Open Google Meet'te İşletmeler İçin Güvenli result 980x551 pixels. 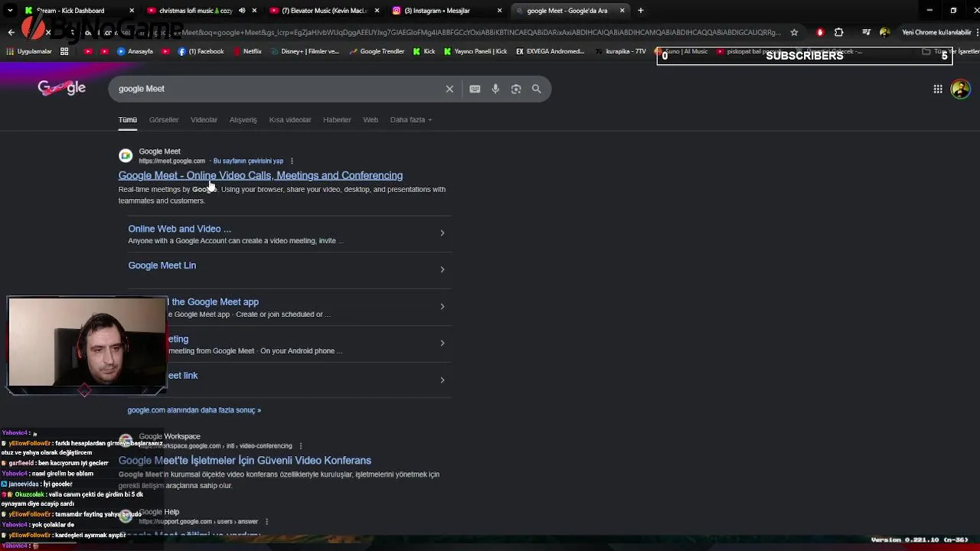pos(244,460)
